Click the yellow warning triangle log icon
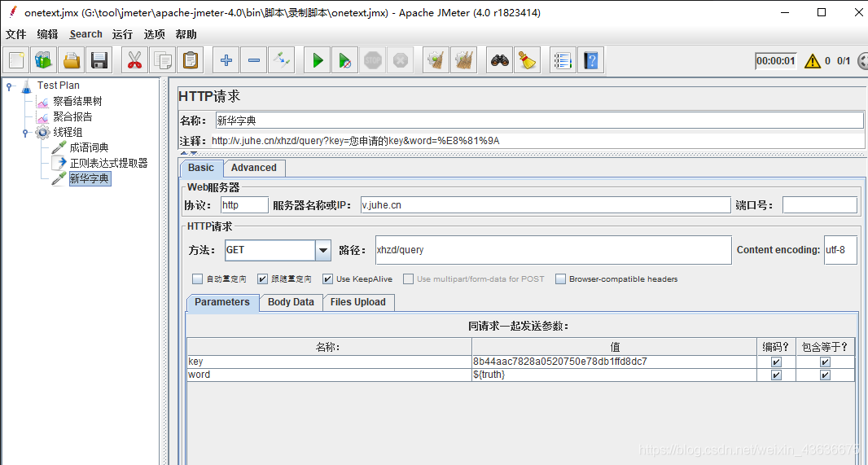The height and width of the screenshot is (465, 868). click(x=812, y=61)
